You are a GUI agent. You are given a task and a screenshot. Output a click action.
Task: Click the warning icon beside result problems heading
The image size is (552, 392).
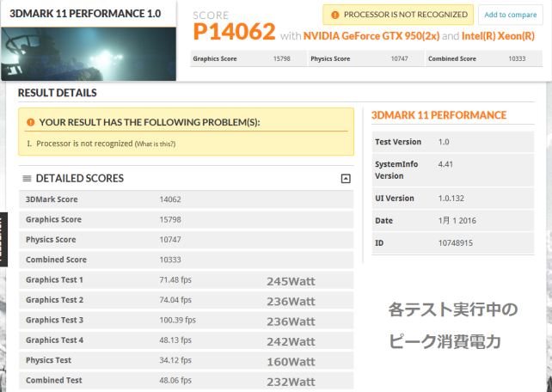pyautogui.click(x=31, y=122)
